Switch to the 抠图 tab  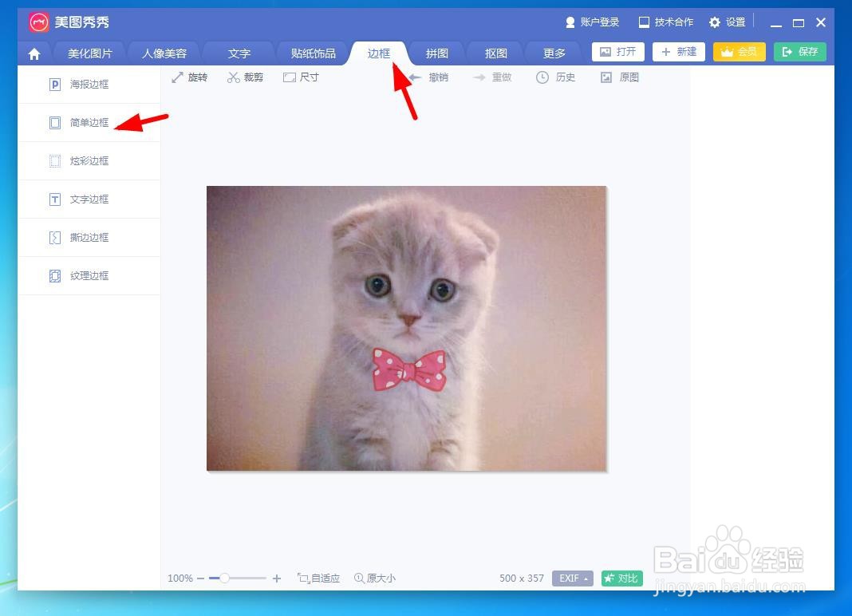pyautogui.click(x=495, y=53)
